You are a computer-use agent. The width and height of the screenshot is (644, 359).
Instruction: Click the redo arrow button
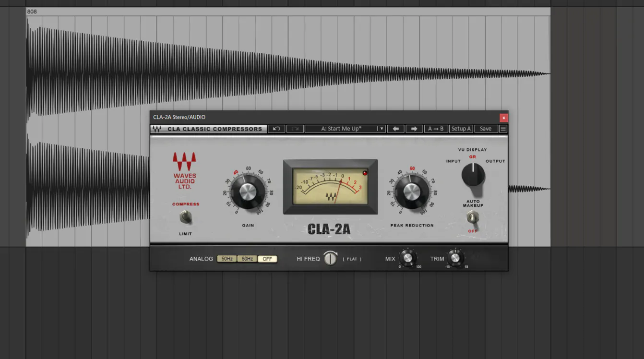(x=295, y=129)
